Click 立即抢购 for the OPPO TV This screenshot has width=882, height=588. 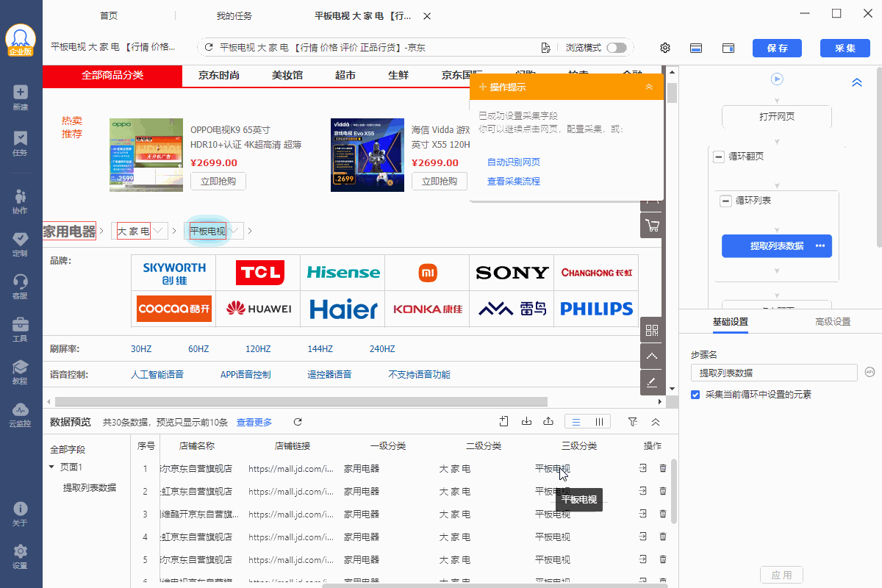pyautogui.click(x=218, y=182)
